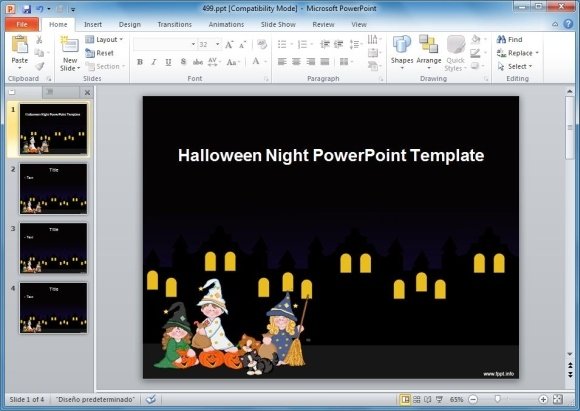Fit slide to current window

(558, 399)
